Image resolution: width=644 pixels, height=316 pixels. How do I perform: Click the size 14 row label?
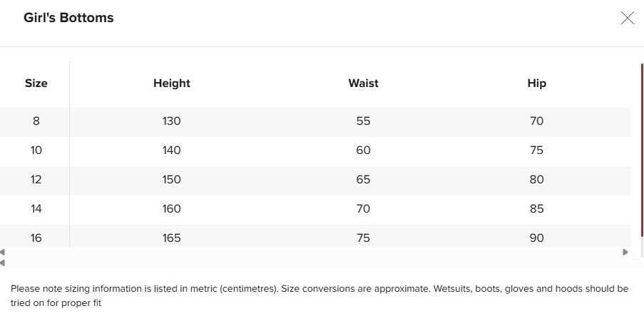click(x=36, y=209)
